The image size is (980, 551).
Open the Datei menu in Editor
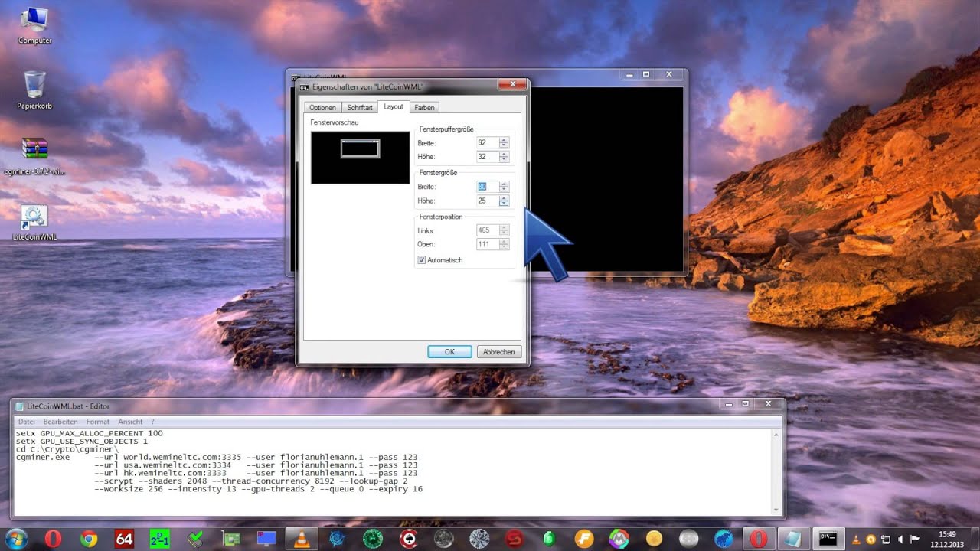[27, 422]
